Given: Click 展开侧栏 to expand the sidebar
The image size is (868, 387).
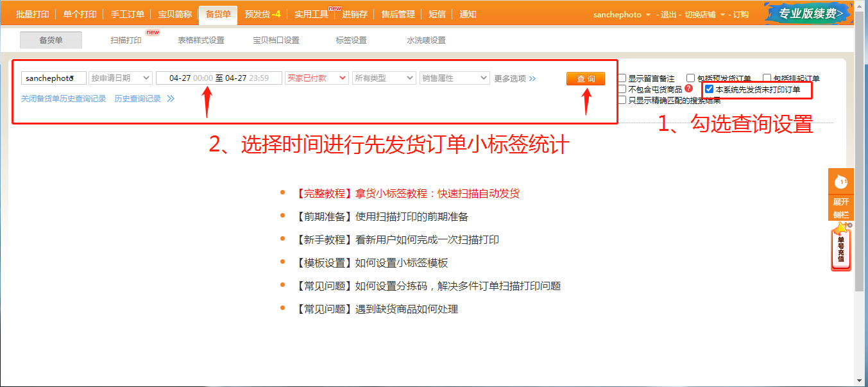Looking at the screenshot, I should click(840, 207).
